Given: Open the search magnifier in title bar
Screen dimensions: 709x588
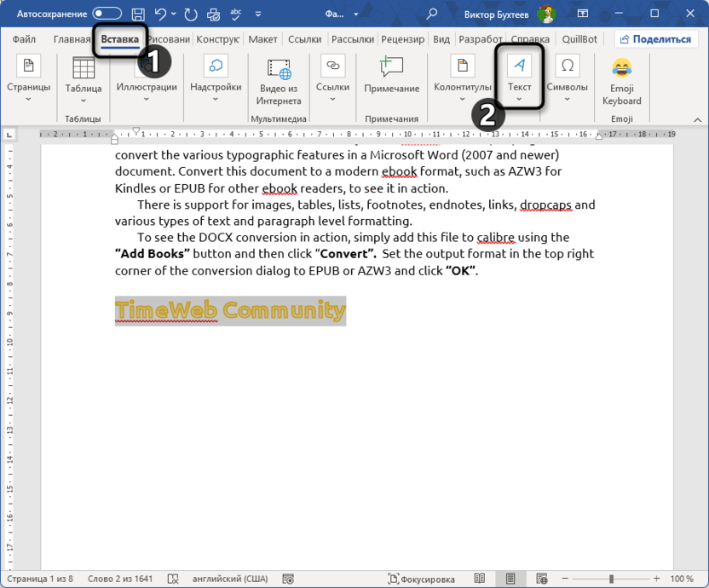Looking at the screenshot, I should [432, 14].
